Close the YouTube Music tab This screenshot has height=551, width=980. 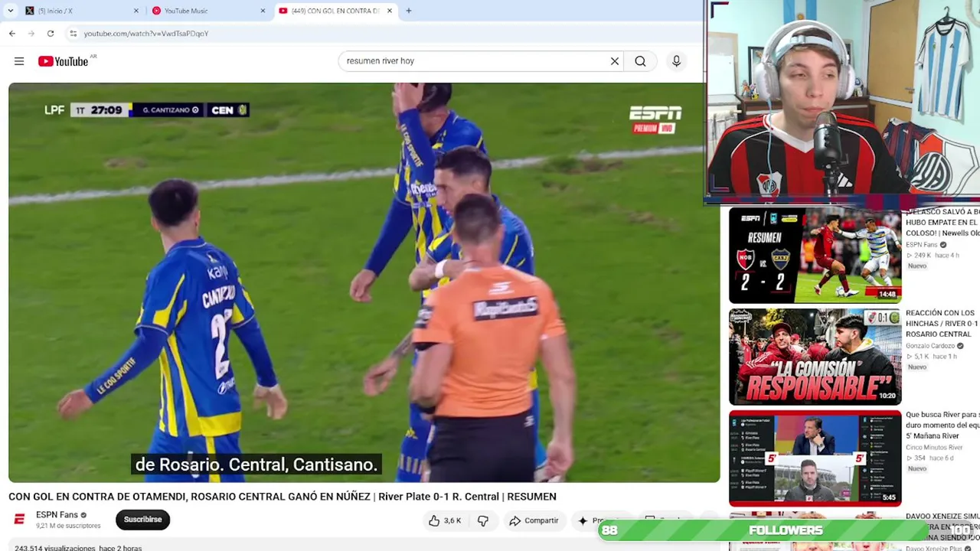pos(263,11)
